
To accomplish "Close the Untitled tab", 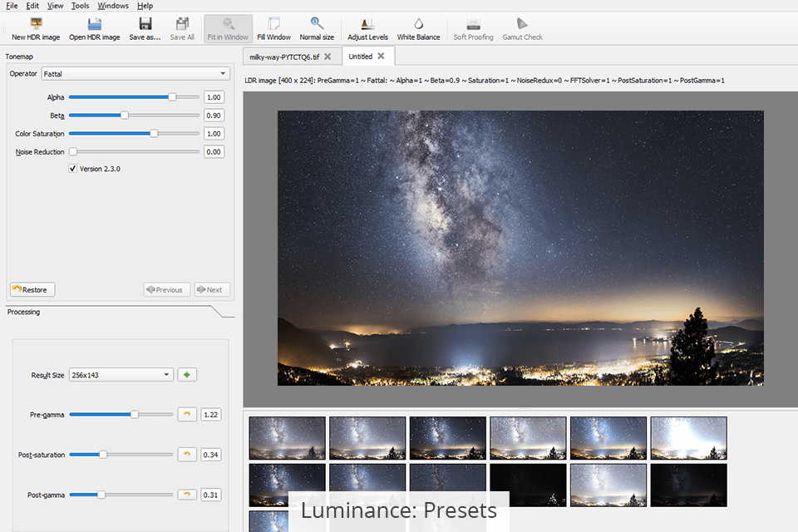I will coord(381,56).
